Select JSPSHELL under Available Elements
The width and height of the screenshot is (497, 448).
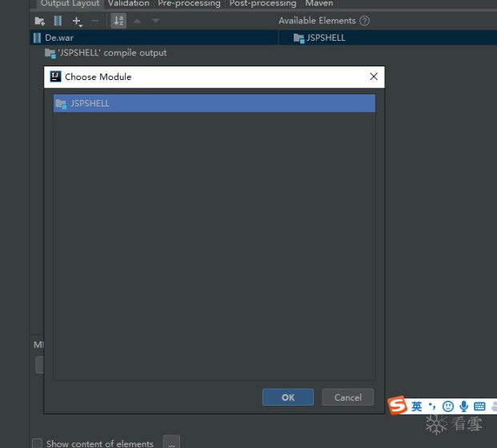click(x=326, y=38)
